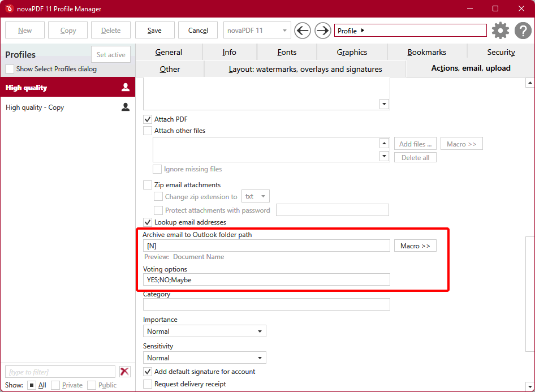Viewport: 535px width, 392px height.
Task: Switch to the Fonts tab
Action: (x=287, y=52)
